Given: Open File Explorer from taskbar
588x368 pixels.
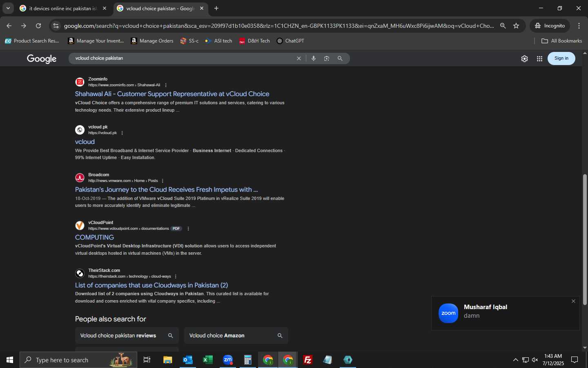Looking at the screenshot, I should [x=167, y=360].
